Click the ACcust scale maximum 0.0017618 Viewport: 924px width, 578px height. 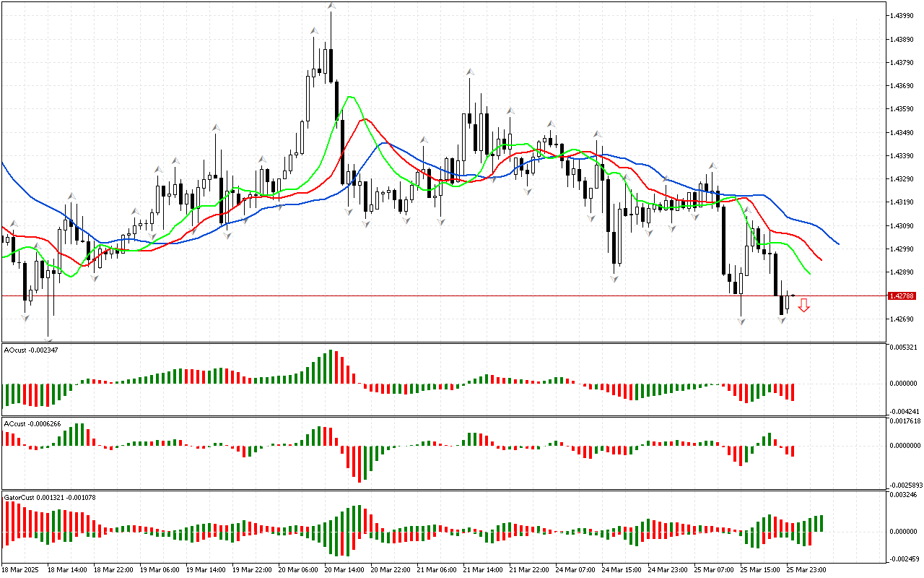(905, 420)
